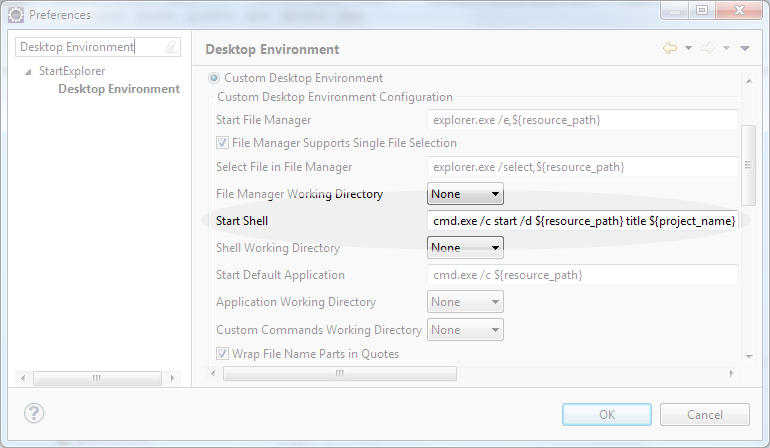Toggle Wrap File Name Parts in Quotes
770x448 pixels.
[223, 354]
